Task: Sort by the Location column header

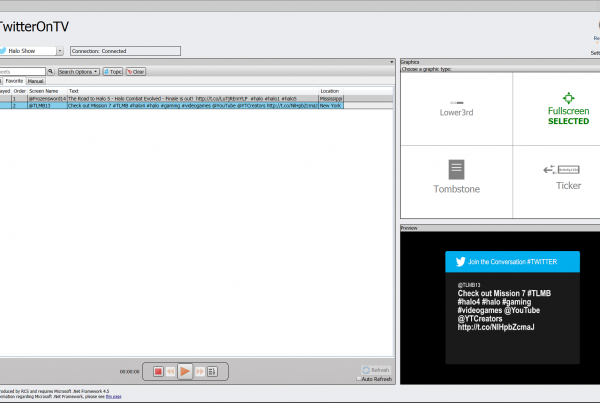Action: [x=331, y=91]
